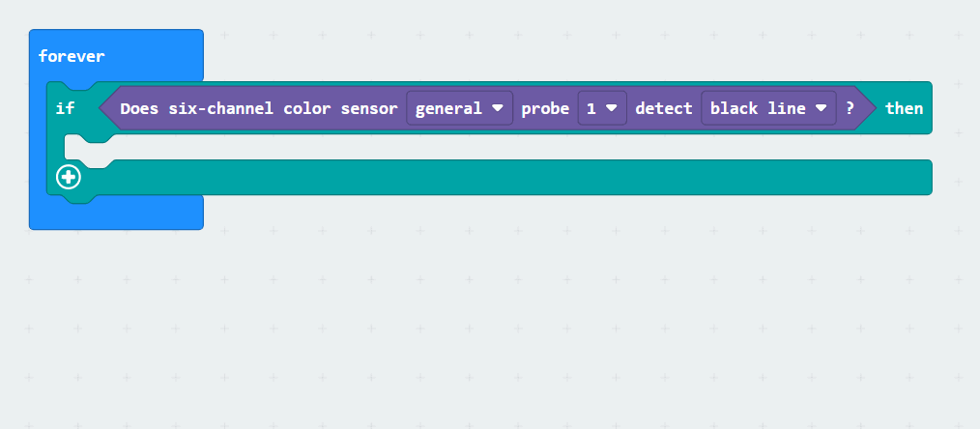Click the "then" label of the if block
This screenshot has width=980, height=429.
coord(904,108)
